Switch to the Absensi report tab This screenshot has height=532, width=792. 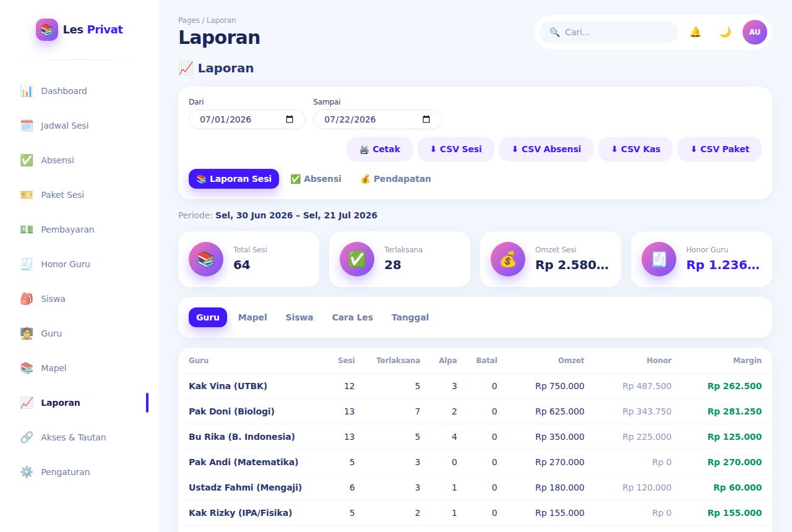pos(316,179)
